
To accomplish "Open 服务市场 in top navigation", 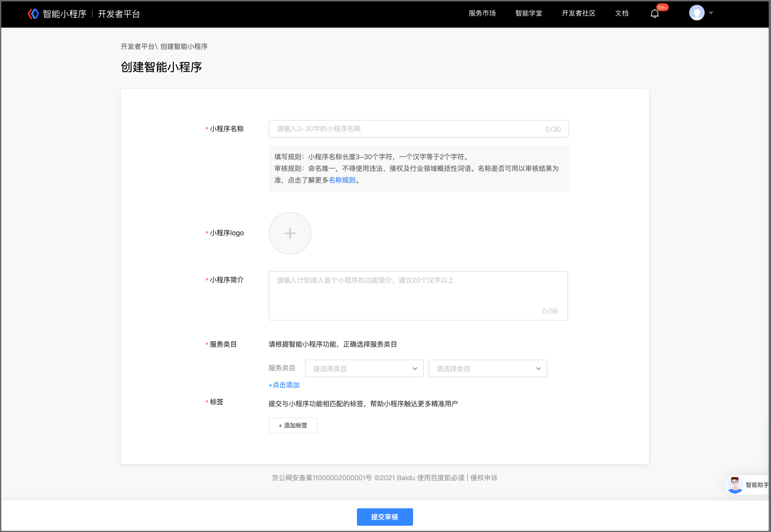I will 482,14.
